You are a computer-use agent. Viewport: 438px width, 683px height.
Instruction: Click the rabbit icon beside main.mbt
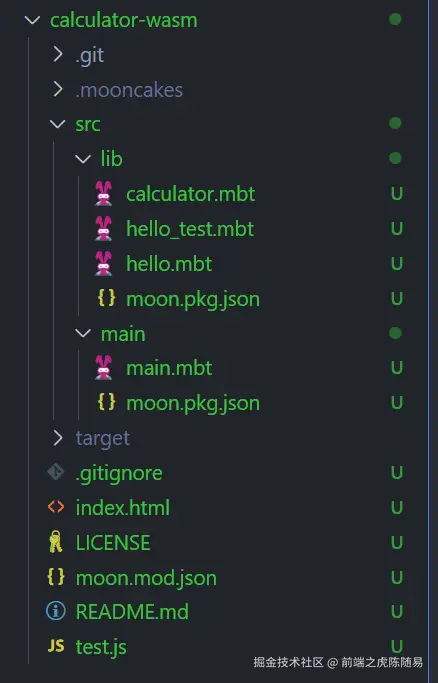coord(104,368)
